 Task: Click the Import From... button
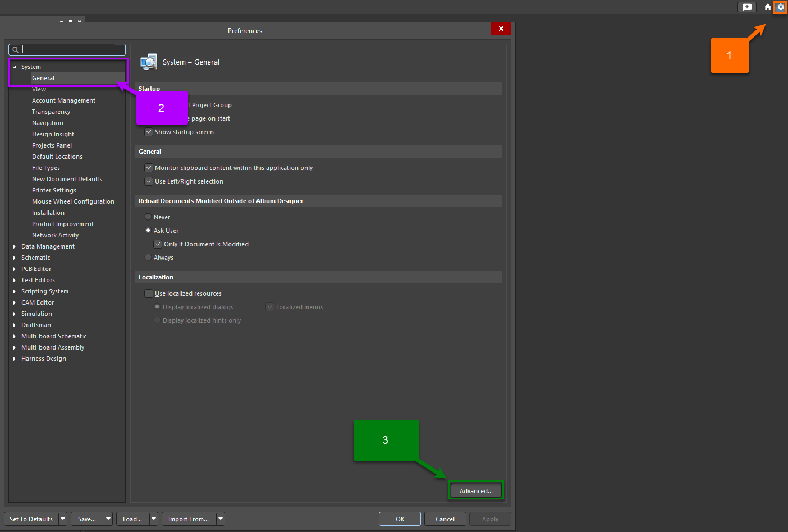click(x=189, y=519)
